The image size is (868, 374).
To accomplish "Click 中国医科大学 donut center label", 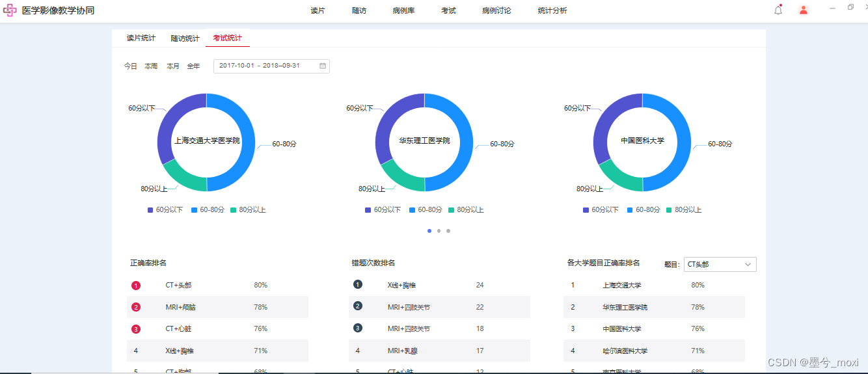I will click(x=642, y=140).
